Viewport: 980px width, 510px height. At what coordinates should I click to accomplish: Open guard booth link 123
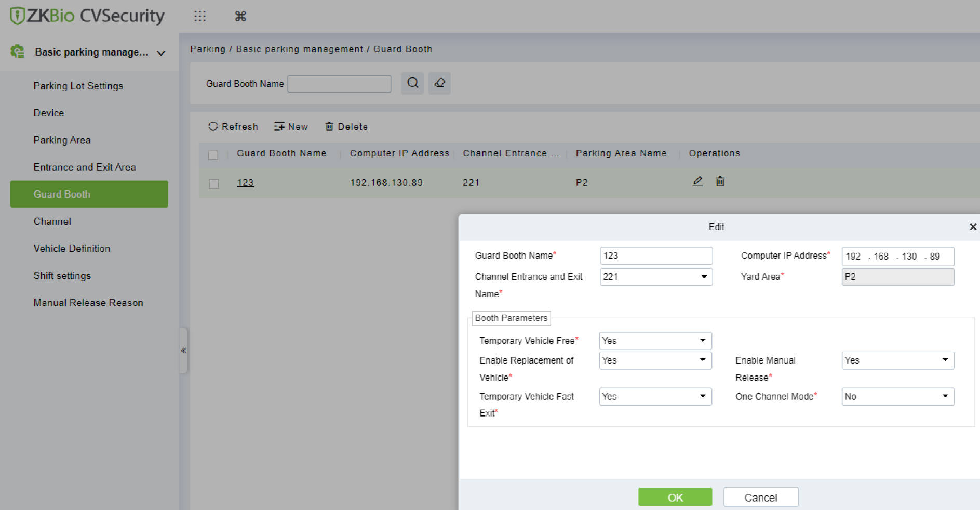[245, 183]
